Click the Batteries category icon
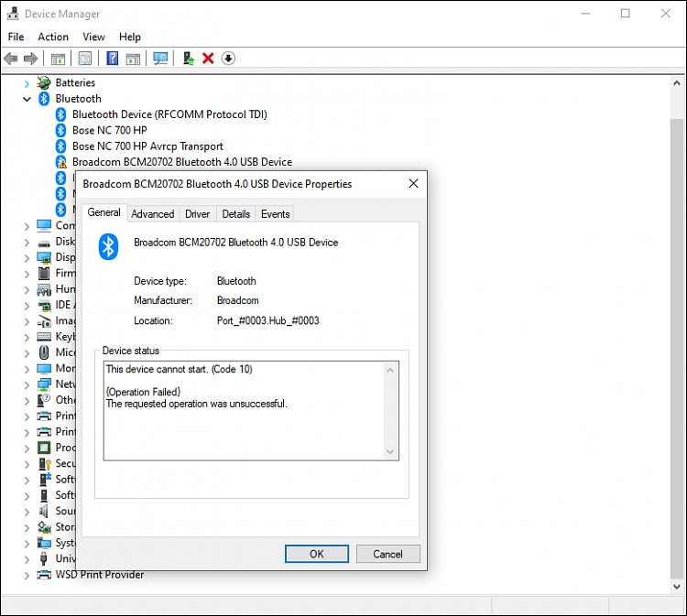Image resolution: width=687 pixels, height=616 pixels. (x=44, y=82)
